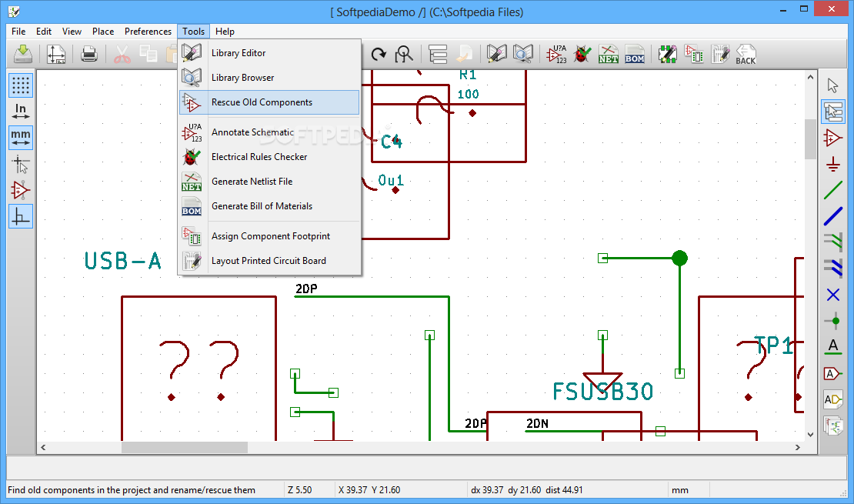The image size is (854, 504).
Task: Open Find tool with magnifier icon
Action: pos(404,54)
